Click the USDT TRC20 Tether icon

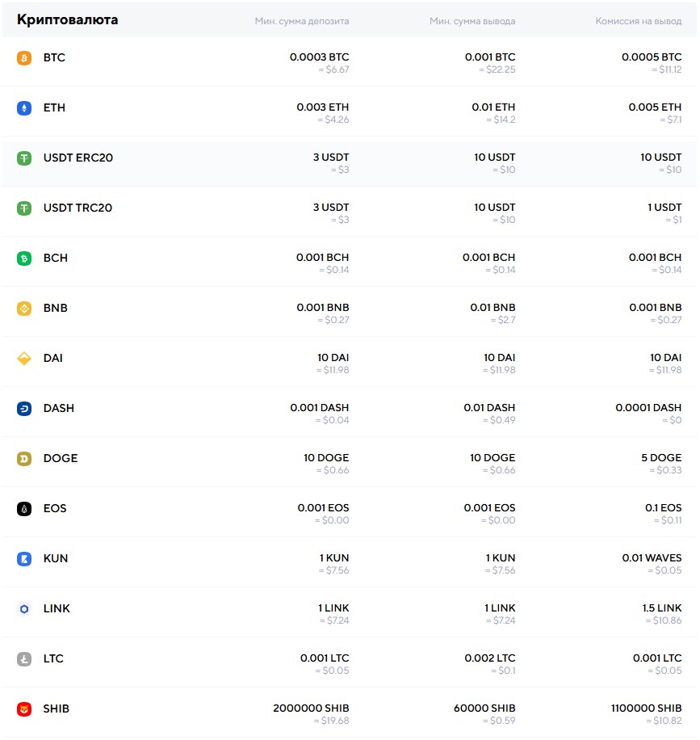tap(24, 208)
